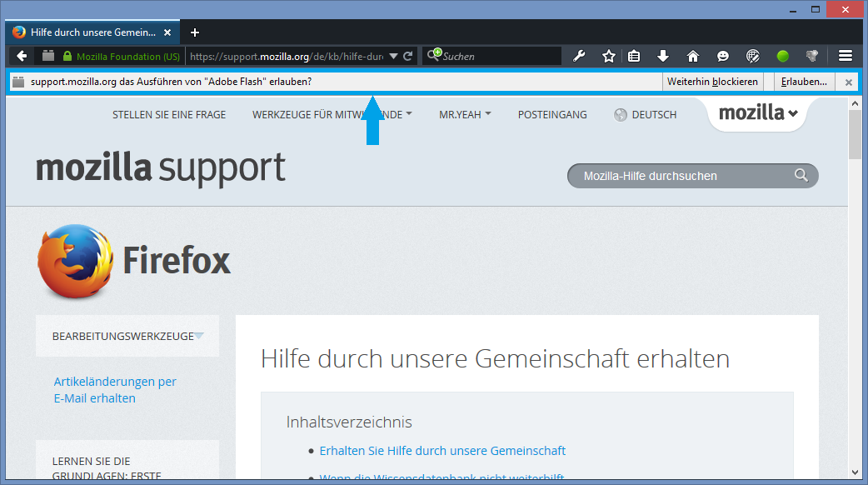Click the scrollbar up arrow
The width and height of the screenshot is (868, 485).
coord(856,103)
